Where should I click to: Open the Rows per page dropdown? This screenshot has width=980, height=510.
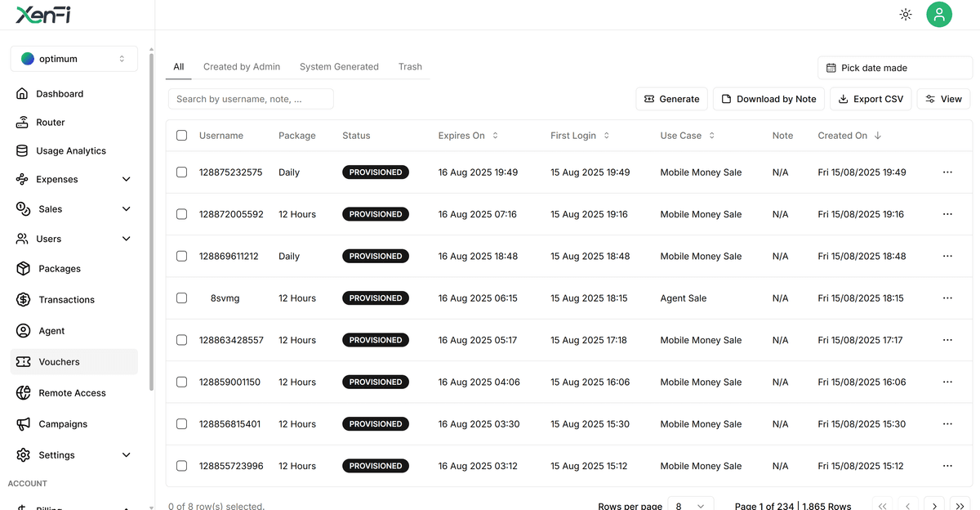coord(691,506)
